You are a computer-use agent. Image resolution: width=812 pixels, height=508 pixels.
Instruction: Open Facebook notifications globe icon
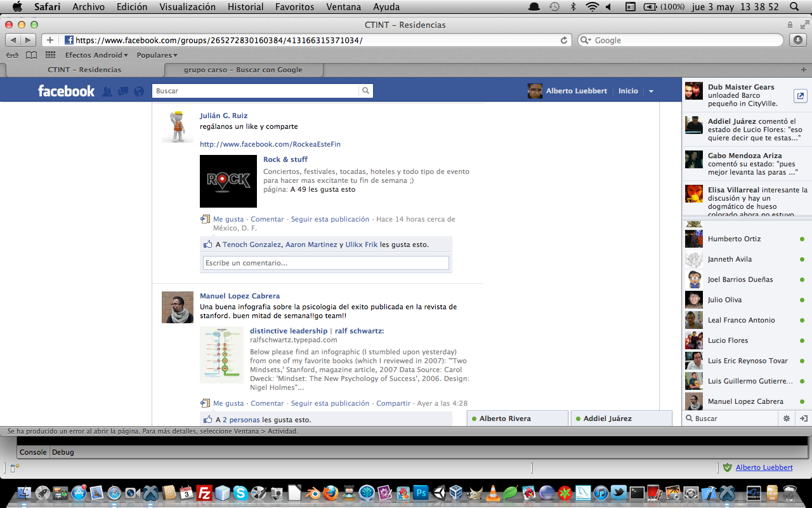coord(139,91)
